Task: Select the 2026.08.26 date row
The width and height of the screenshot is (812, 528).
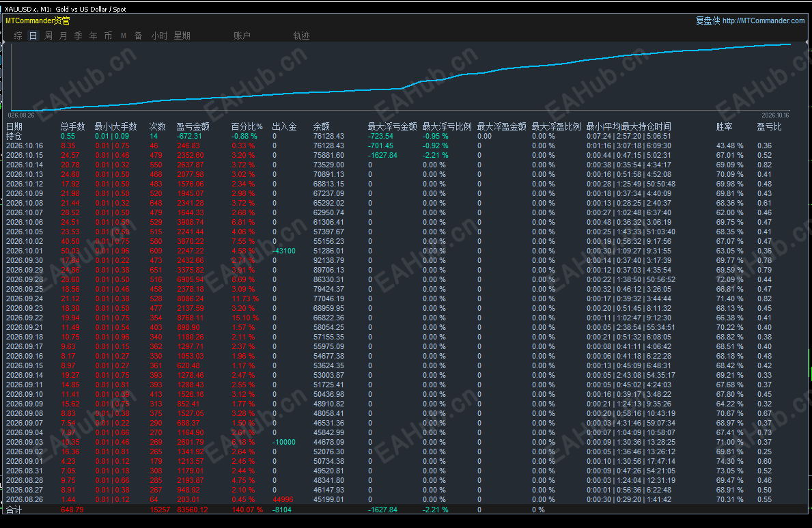Action: 406,499
